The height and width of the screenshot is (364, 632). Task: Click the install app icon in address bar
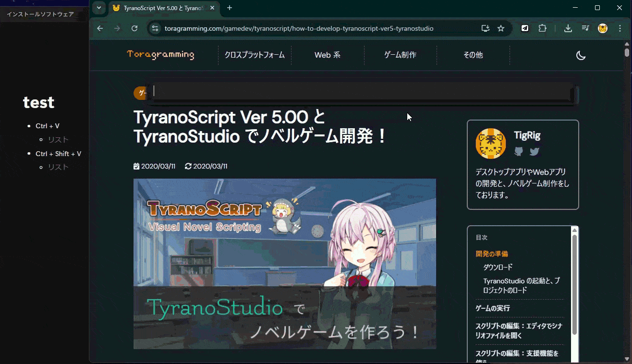click(x=486, y=28)
